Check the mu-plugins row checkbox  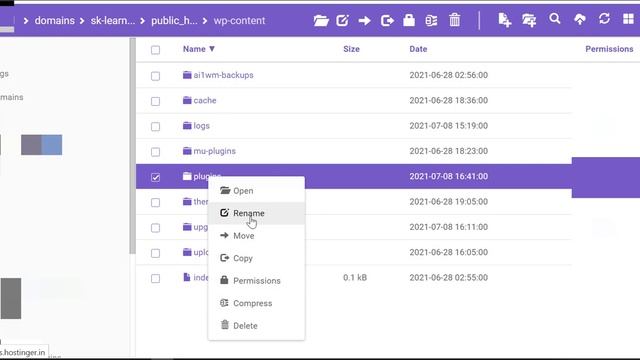[156, 152]
